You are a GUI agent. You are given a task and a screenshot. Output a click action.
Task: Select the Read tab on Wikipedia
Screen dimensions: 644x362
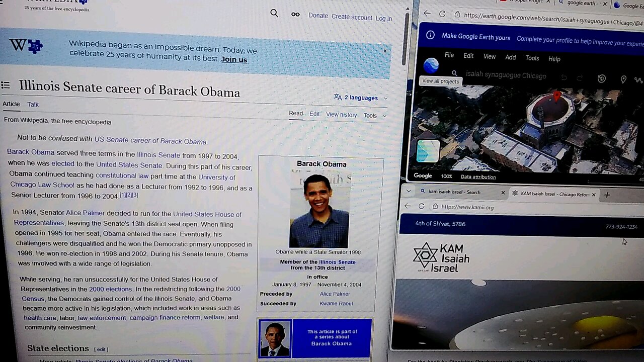(296, 113)
